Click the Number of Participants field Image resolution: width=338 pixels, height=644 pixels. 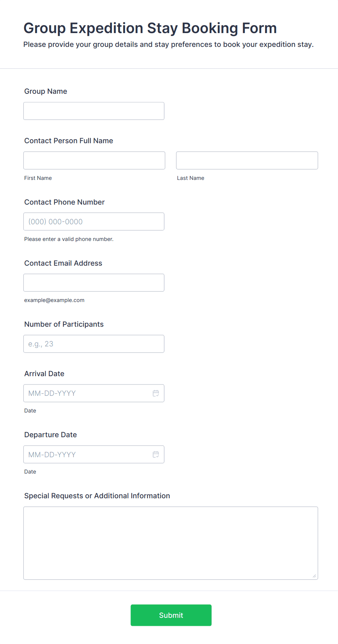pos(94,343)
